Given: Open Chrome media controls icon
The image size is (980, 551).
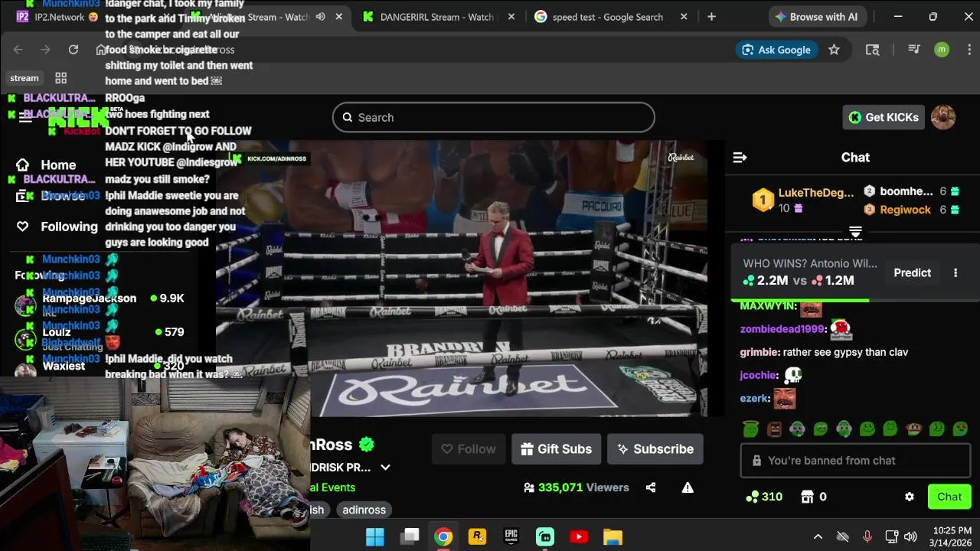Looking at the screenshot, I should tap(913, 50).
